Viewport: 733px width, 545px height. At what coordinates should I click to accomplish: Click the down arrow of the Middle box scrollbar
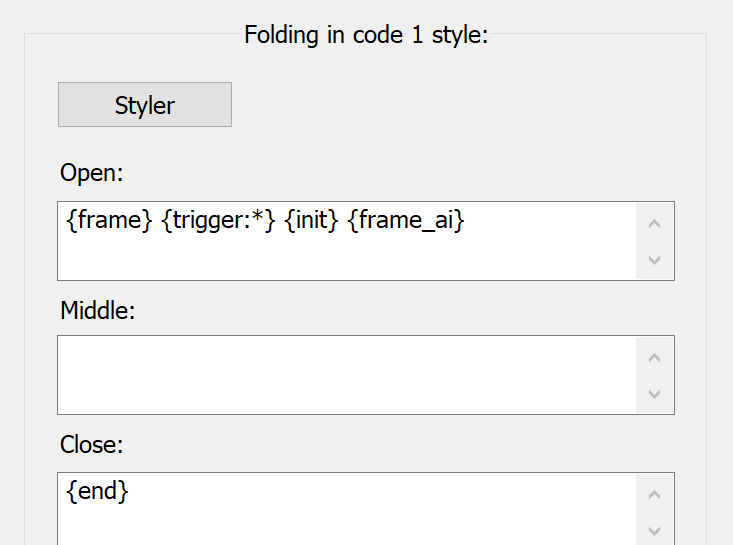[x=654, y=394]
